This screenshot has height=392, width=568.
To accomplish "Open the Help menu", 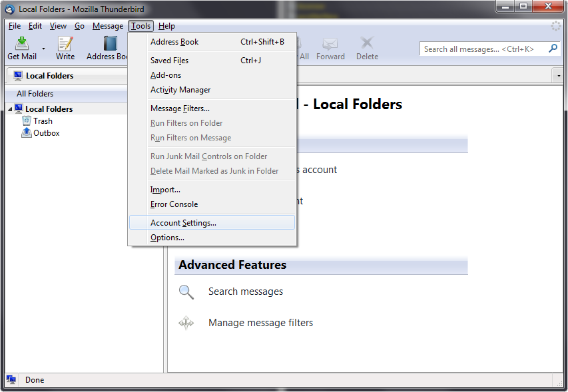I will tap(166, 26).
